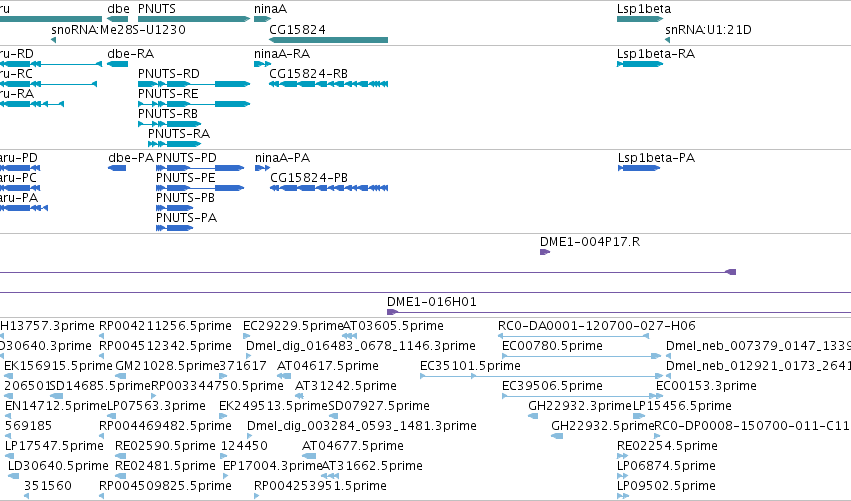
Task: Click the RE02481.5prime EST label
Action: pos(166,466)
